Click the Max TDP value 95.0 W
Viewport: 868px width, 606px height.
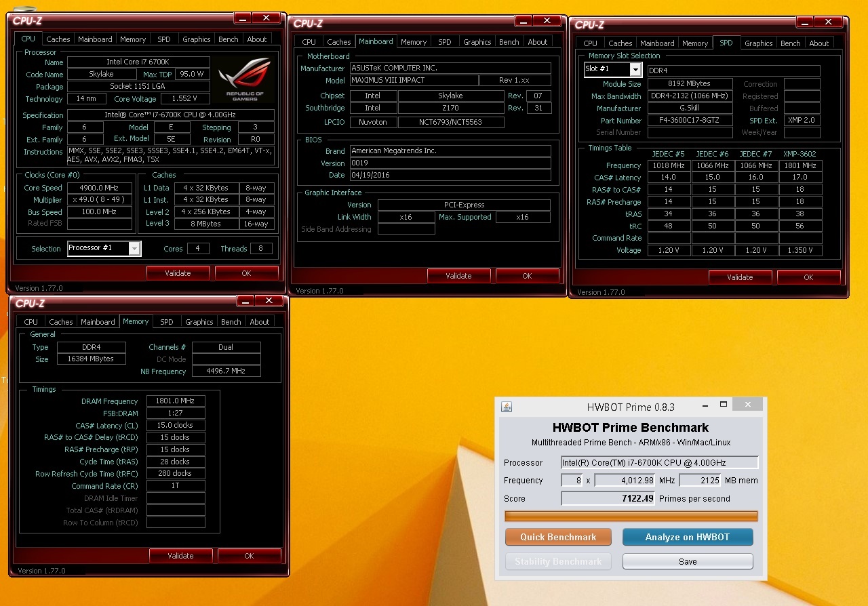click(193, 75)
